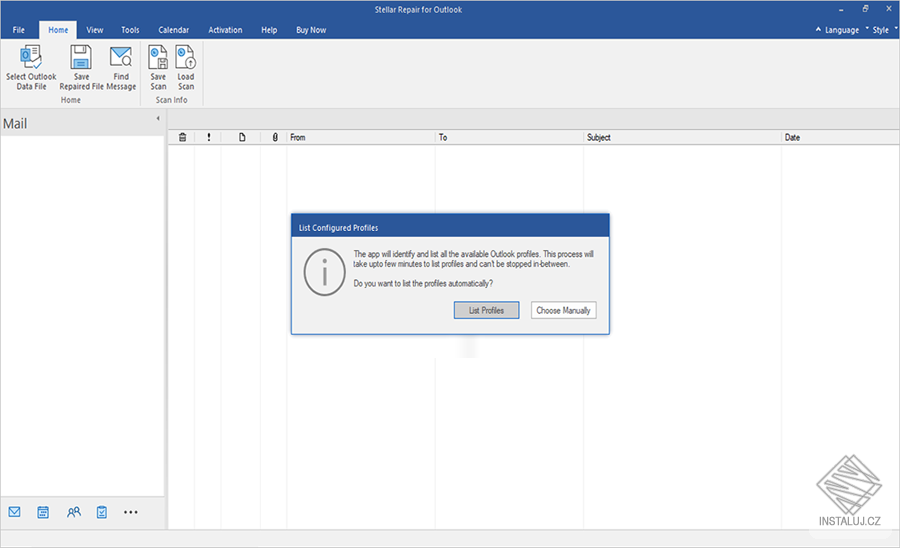Show more navigation options (three dots)

[131, 512]
